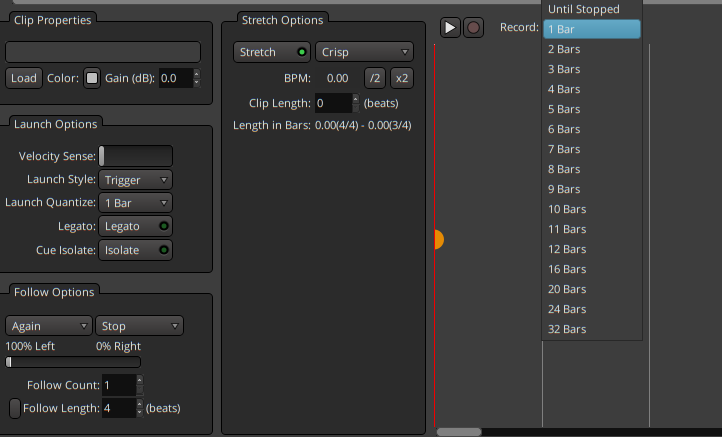Select 2 Bars record length

592,49
